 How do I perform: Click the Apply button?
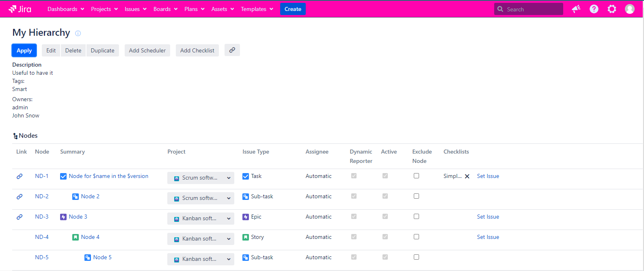coord(24,50)
